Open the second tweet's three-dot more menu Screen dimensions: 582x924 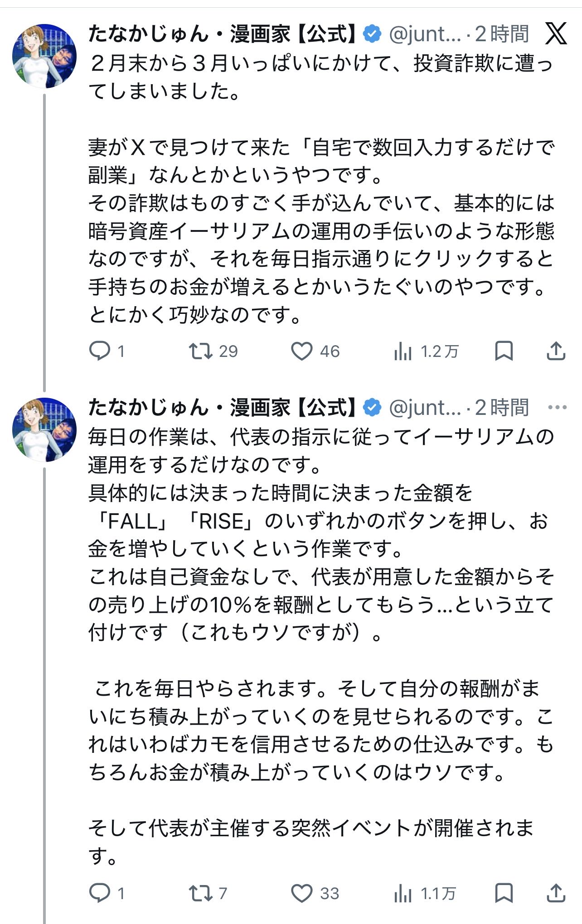click(x=557, y=407)
